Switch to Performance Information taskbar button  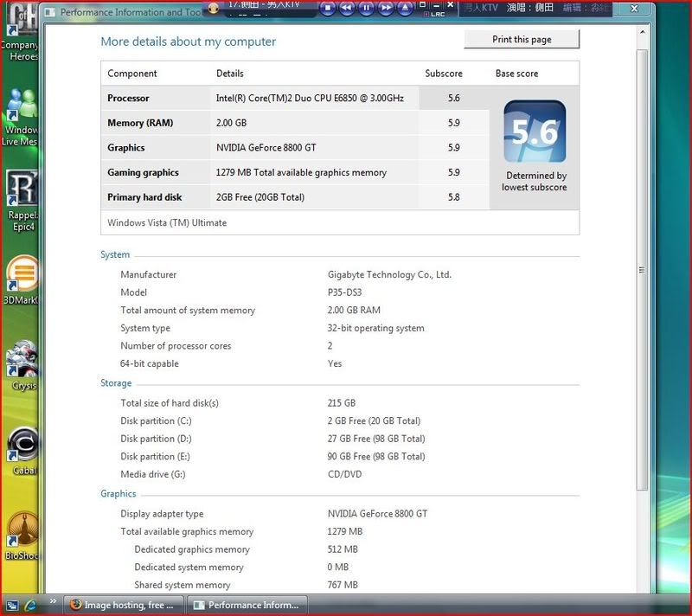pos(247,605)
